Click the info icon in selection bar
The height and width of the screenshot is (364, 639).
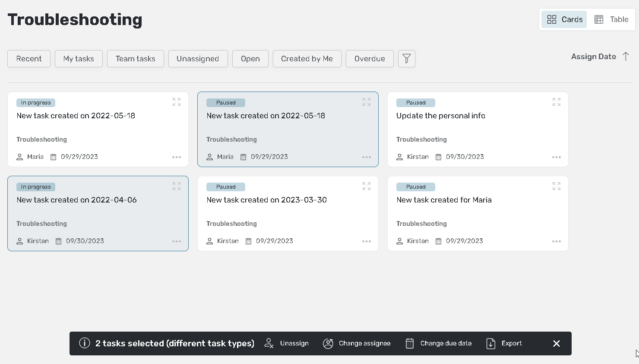(x=85, y=343)
